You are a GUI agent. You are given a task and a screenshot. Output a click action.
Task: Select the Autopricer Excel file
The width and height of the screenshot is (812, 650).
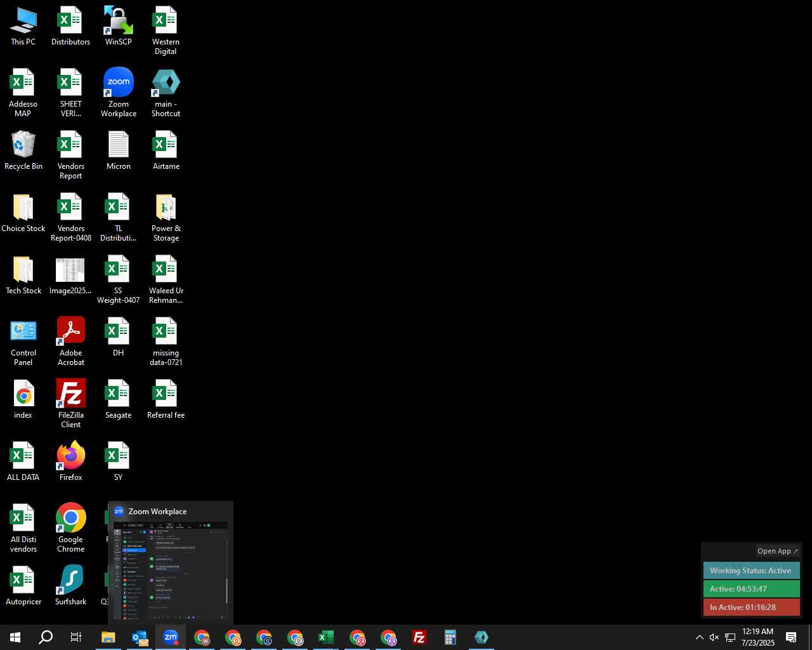click(23, 587)
